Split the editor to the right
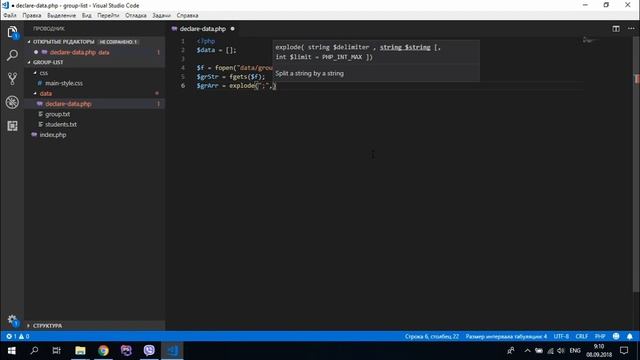Image resolution: width=640 pixels, height=360 pixels. point(616,29)
